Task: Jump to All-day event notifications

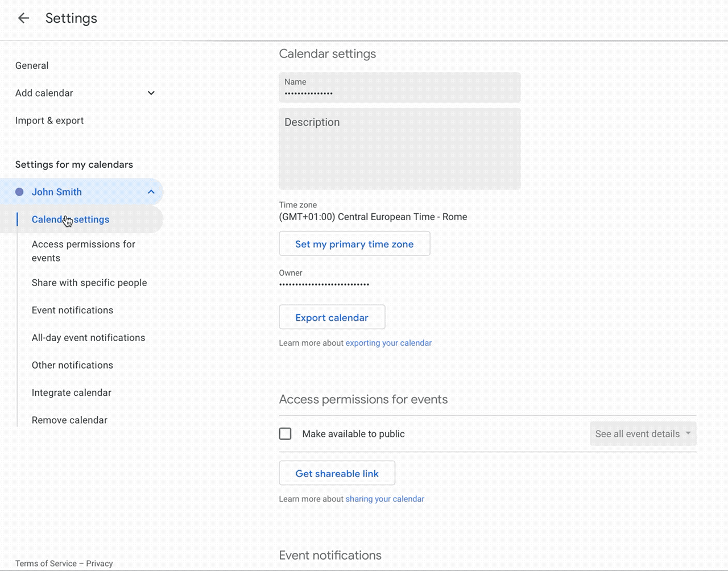Action: pyautogui.click(x=88, y=338)
